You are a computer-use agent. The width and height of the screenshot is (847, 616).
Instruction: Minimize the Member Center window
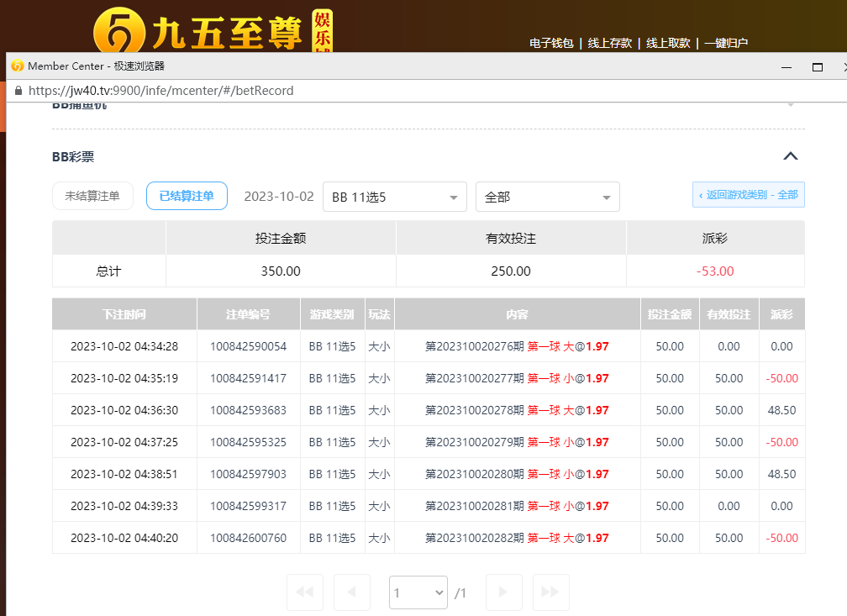[786, 66]
